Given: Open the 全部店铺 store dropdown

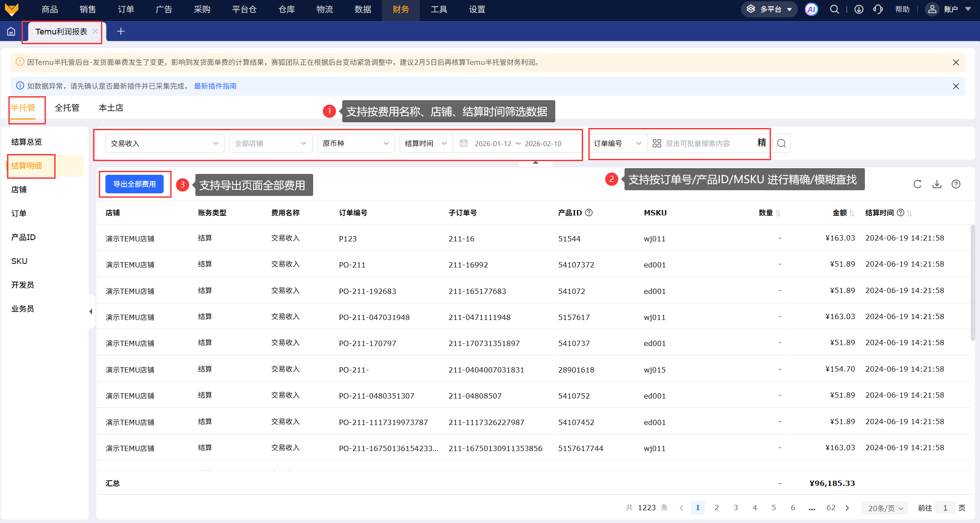Looking at the screenshot, I should click(270, 143).
